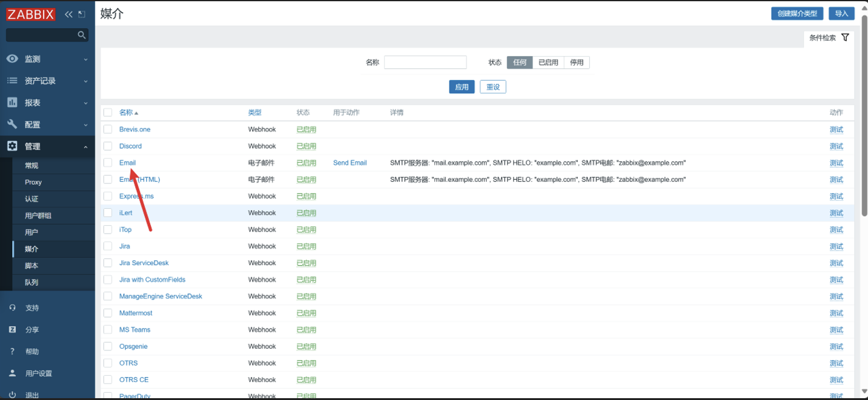Click the sidebar hide (kiosk) icon

[82, 14]
